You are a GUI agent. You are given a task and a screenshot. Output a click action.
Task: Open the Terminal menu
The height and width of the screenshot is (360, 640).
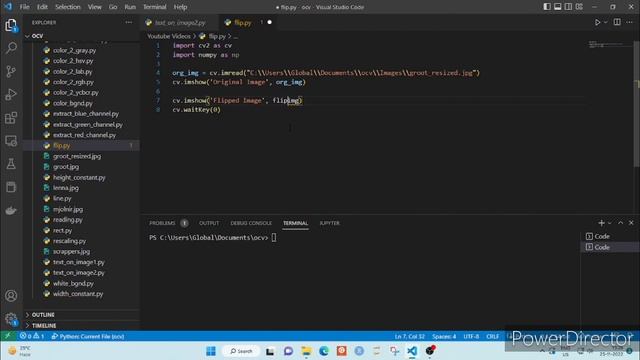(x=155, y=7)
